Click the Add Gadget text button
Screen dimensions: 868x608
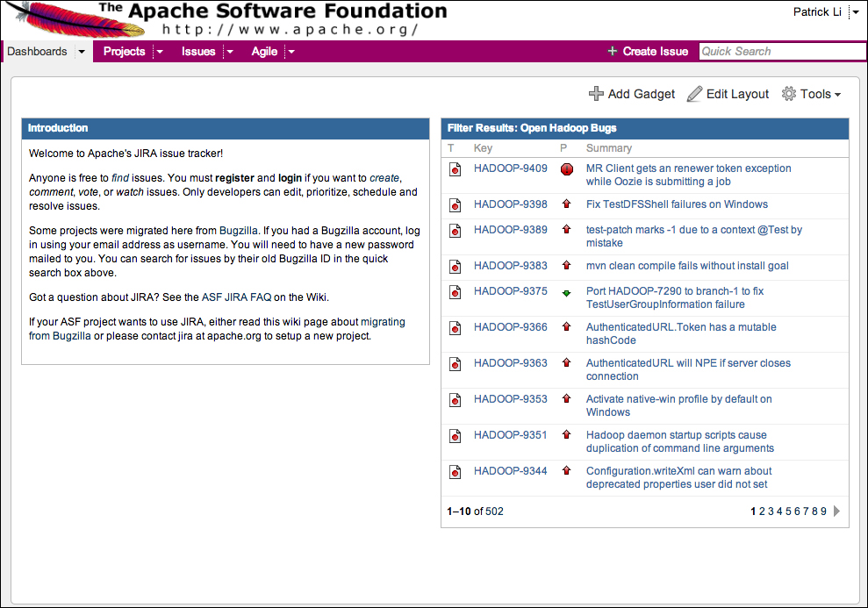point(642,94)
